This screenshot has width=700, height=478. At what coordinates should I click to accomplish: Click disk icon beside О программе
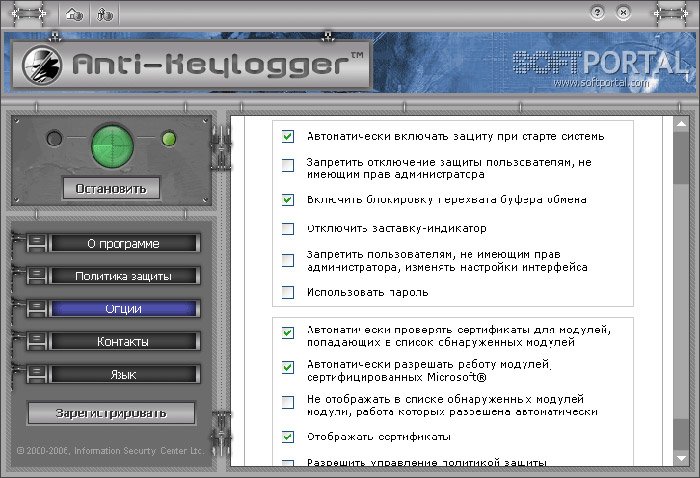pos(37,243)
